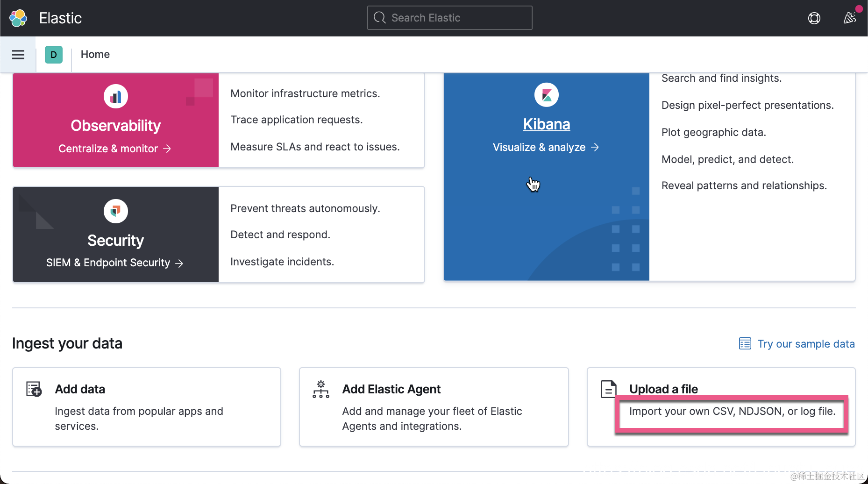Click the sample data table icon

[x=745, y=344]
